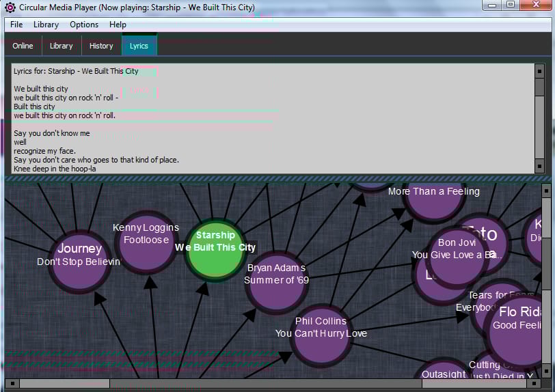Click the graph panel scroll up arrow
This screenshot has height=392, width=555.
(x=546, y=191)
